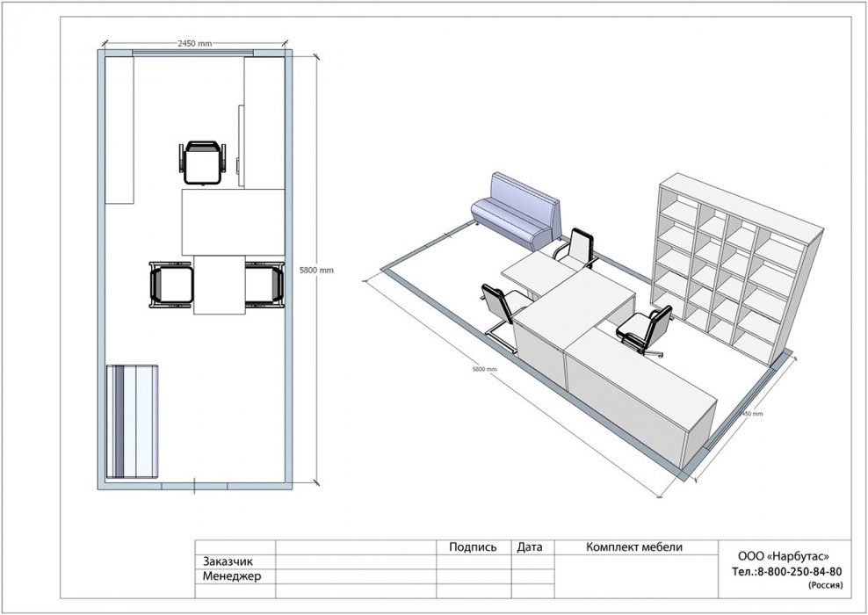Screen dimensions: 868x615
Task: Select the left chair in the floor plan
Action: click(x=171, y=286)
